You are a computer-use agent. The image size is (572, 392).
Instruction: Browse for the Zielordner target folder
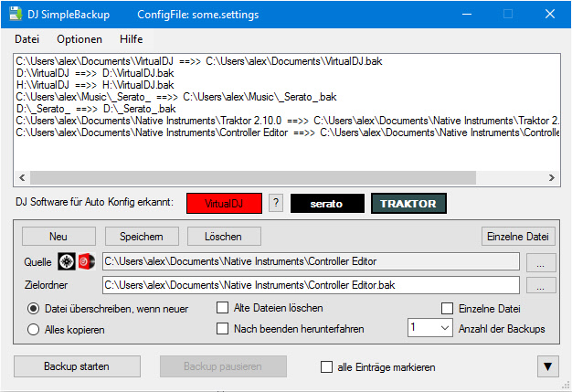click(541, 285)
